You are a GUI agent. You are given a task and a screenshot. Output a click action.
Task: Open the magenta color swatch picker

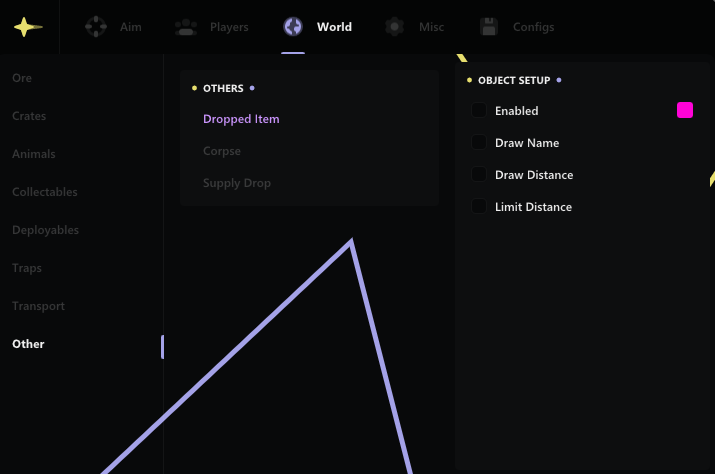tap(685, 110)
